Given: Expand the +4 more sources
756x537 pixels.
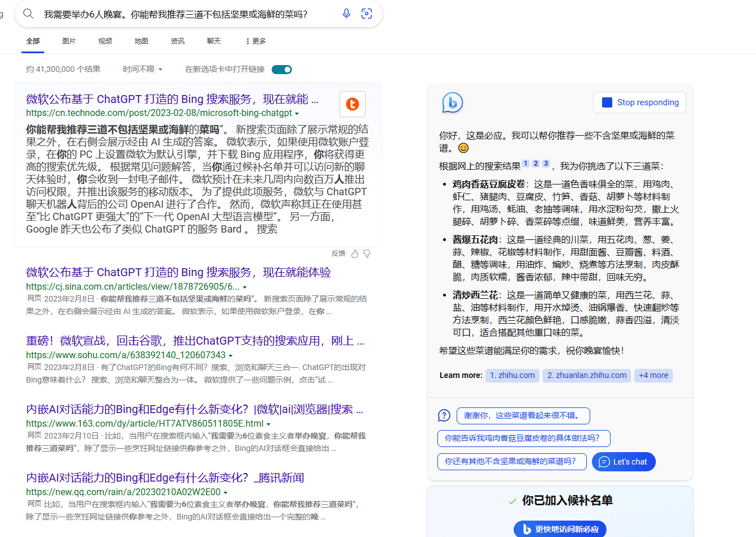Looking at the screenshot, I should point(654,375).
